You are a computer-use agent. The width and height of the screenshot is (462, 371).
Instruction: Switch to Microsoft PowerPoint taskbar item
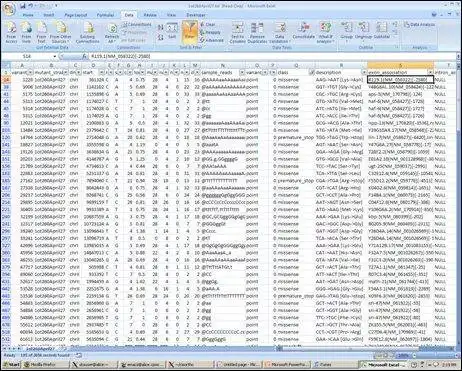(x=287, y=365)
